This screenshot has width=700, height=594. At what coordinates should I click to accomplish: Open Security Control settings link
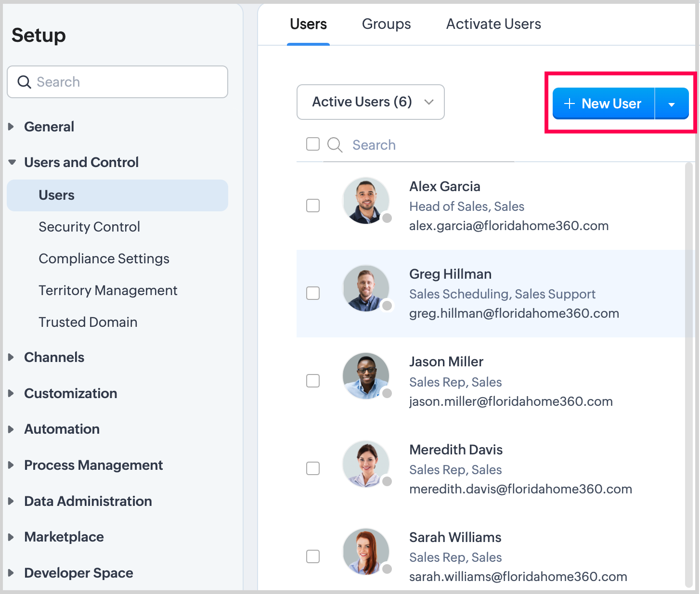pos(89,227)
